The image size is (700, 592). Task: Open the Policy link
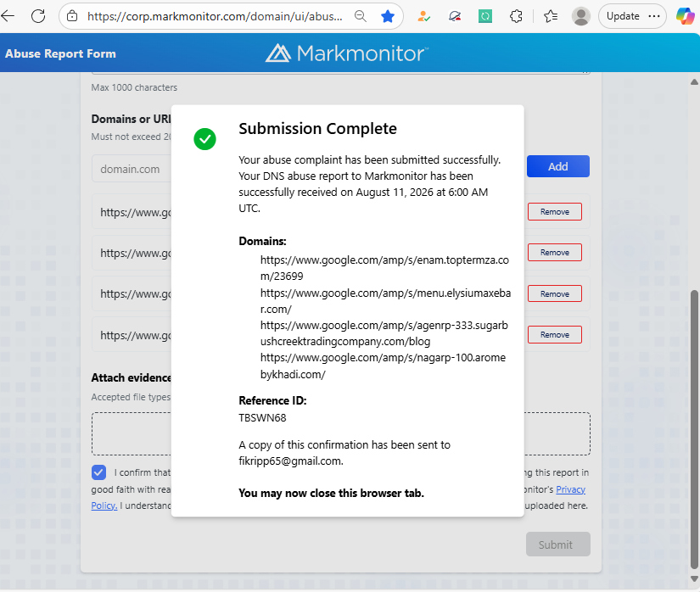(104, 505)
